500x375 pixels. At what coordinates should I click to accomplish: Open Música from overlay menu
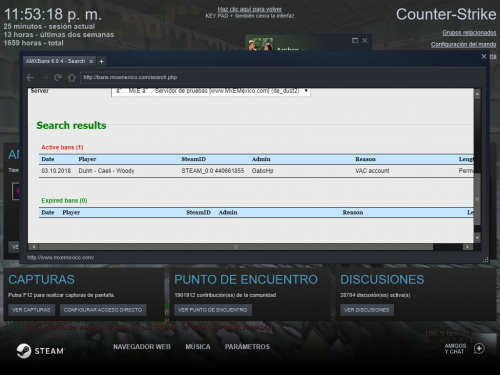pyautogui.click(x=198, y=347)
